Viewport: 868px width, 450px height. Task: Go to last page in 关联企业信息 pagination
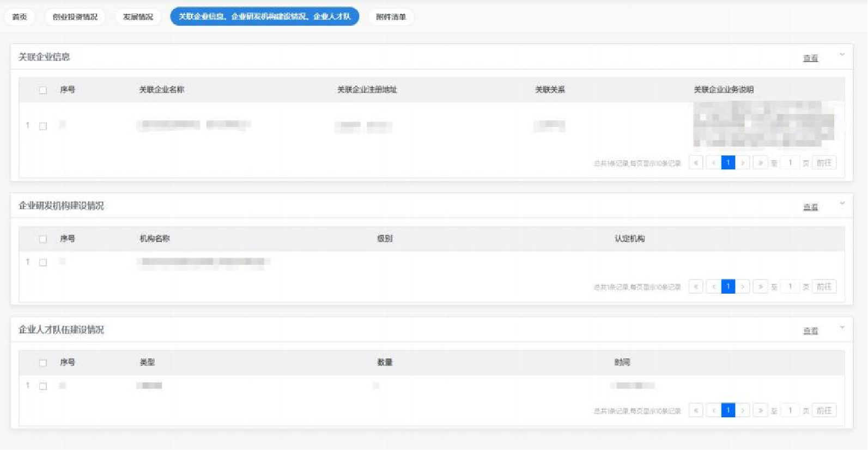[x=760, y=163]
